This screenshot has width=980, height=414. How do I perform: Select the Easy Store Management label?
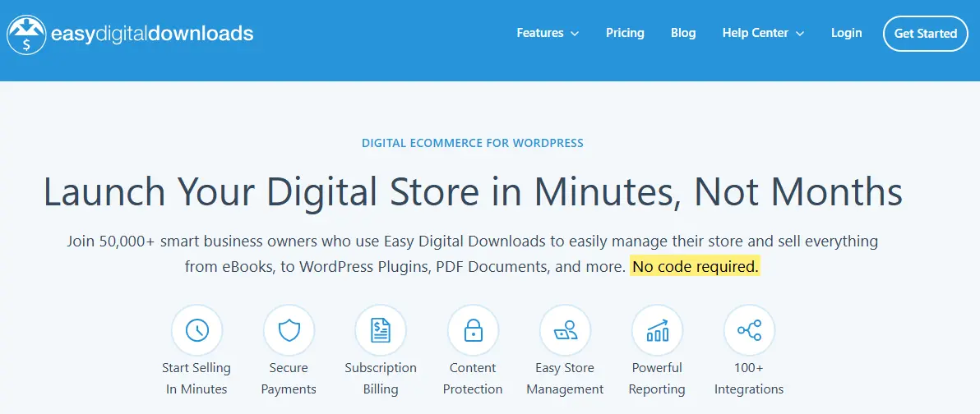565,379
